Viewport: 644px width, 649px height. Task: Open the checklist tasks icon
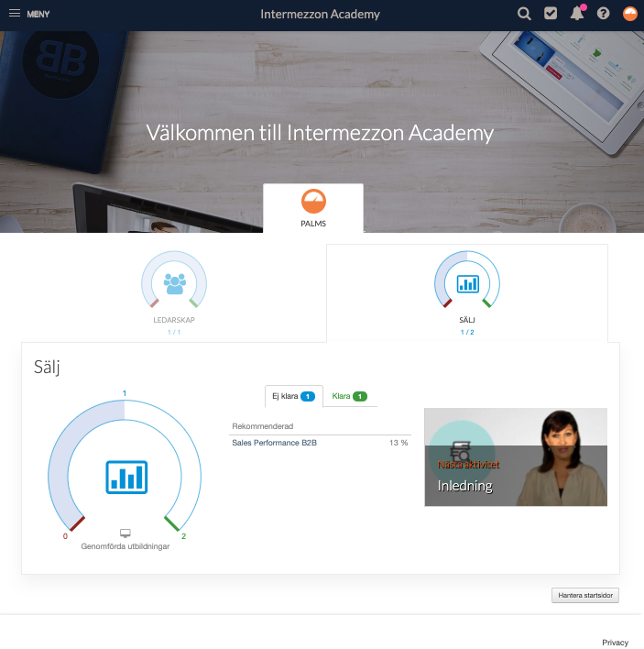point(551,14)
